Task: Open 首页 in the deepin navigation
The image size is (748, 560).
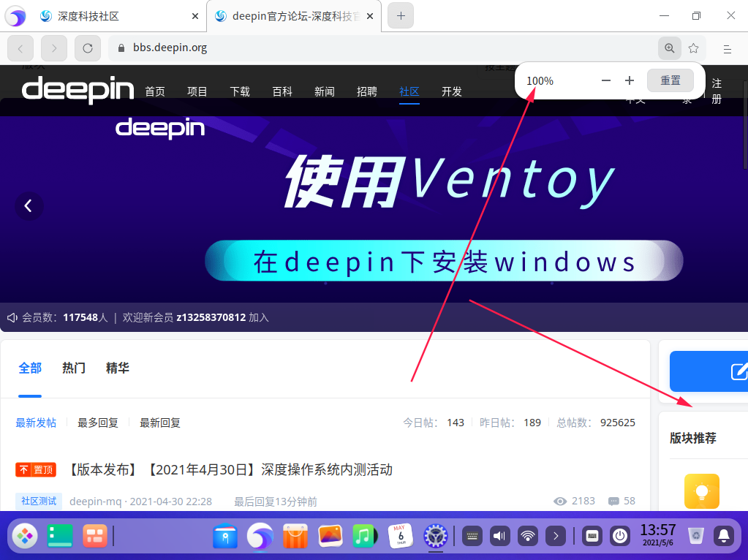Action: tap(155, 91)
